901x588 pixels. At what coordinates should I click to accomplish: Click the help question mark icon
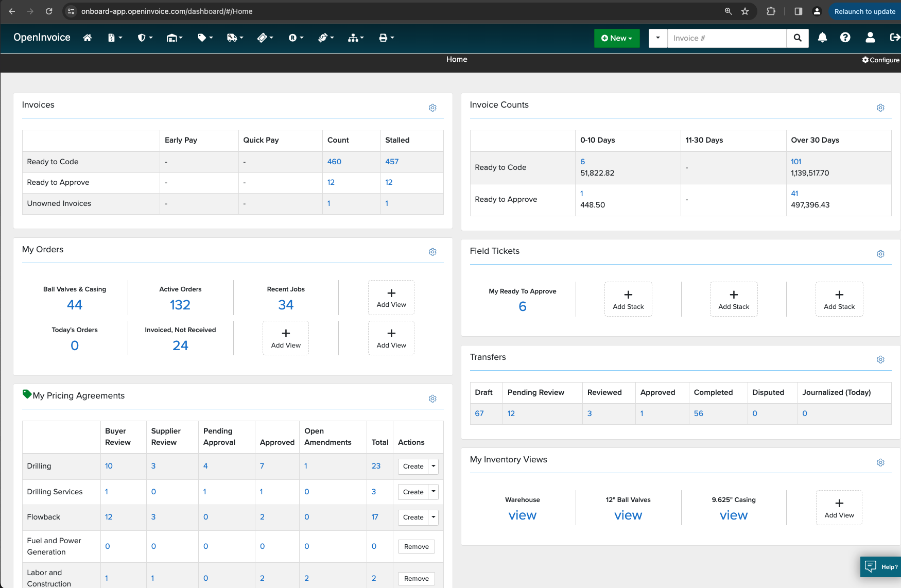tap(845, 38)
